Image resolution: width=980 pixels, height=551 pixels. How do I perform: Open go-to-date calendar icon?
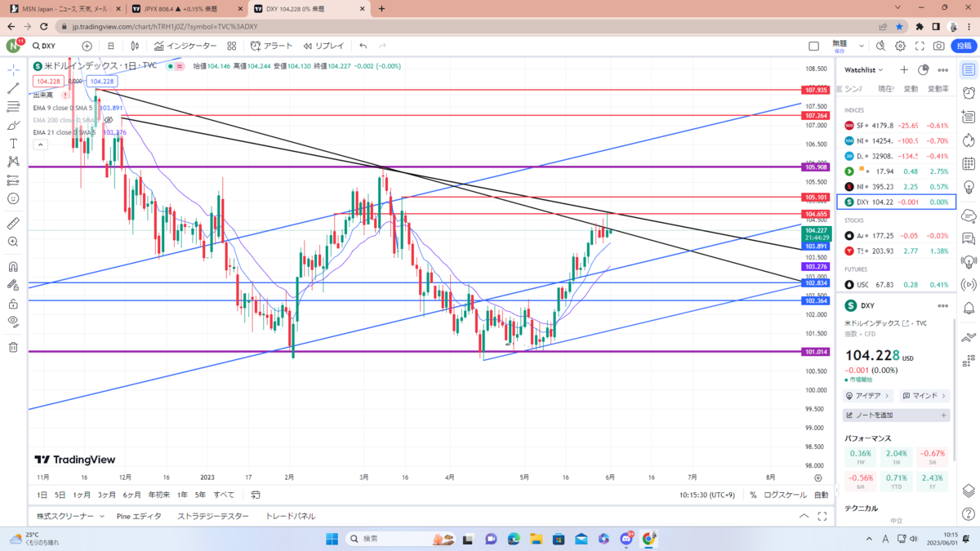256,495
